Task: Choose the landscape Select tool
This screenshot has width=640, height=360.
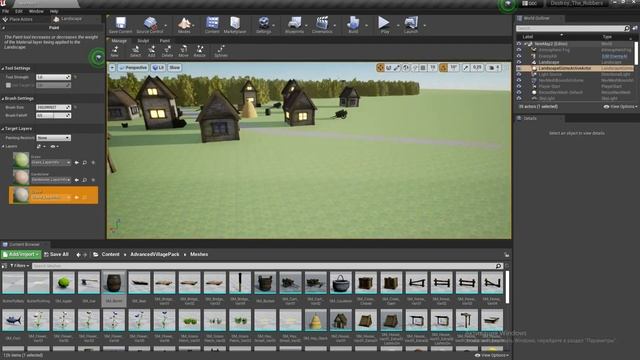Action: pyautogui.click(x=135, y=51)
